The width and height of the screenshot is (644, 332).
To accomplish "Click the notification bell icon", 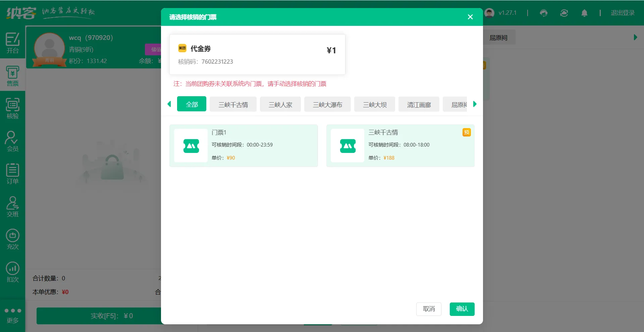I will [x=584, y=13].
